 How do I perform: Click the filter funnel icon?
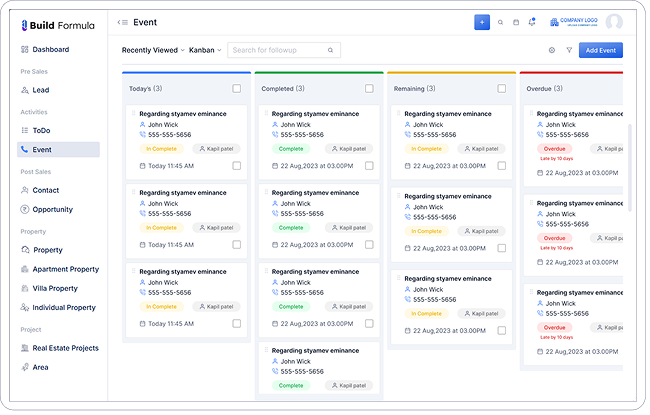pyautogui.click(x=569, y=50)
